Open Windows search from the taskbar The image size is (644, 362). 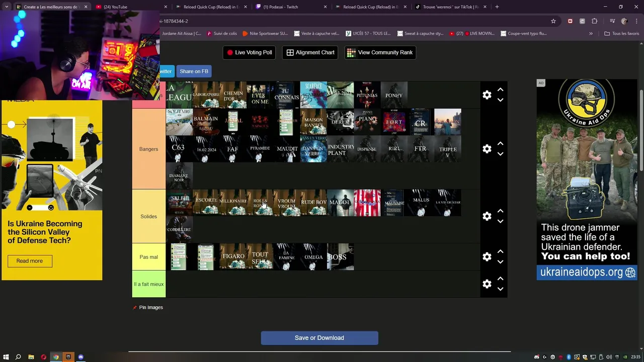18,357
